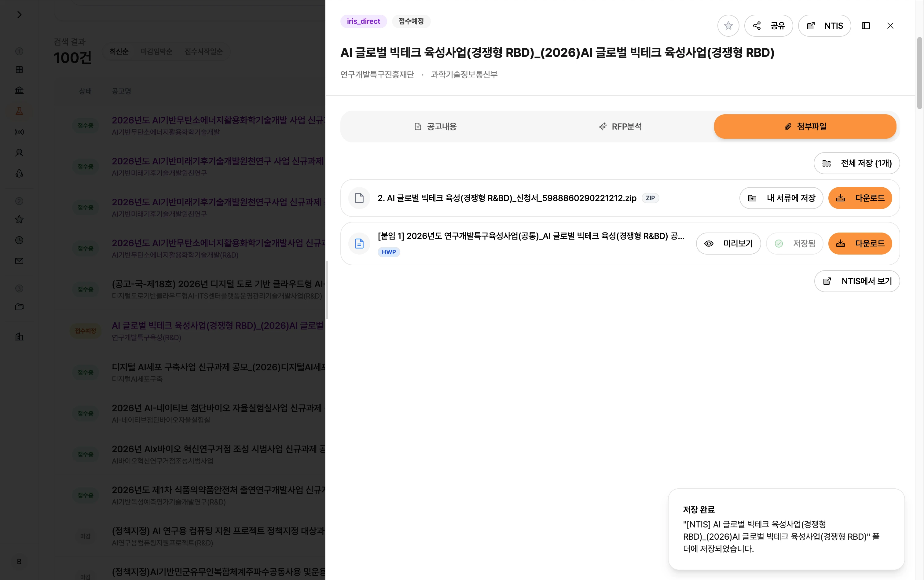This screenshot has height=580, width=924.
Task: Click the detail panel vertical scrollbar
Action: pos(919,73)
